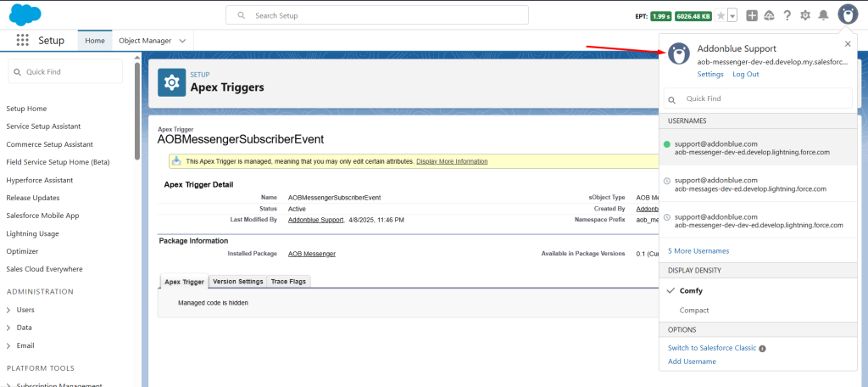The height and width of the screenshot is (387, 868).
Task: Select the active aob-messenger-dev-ed username
Action: pyautogui.click(x=759, y=148)
